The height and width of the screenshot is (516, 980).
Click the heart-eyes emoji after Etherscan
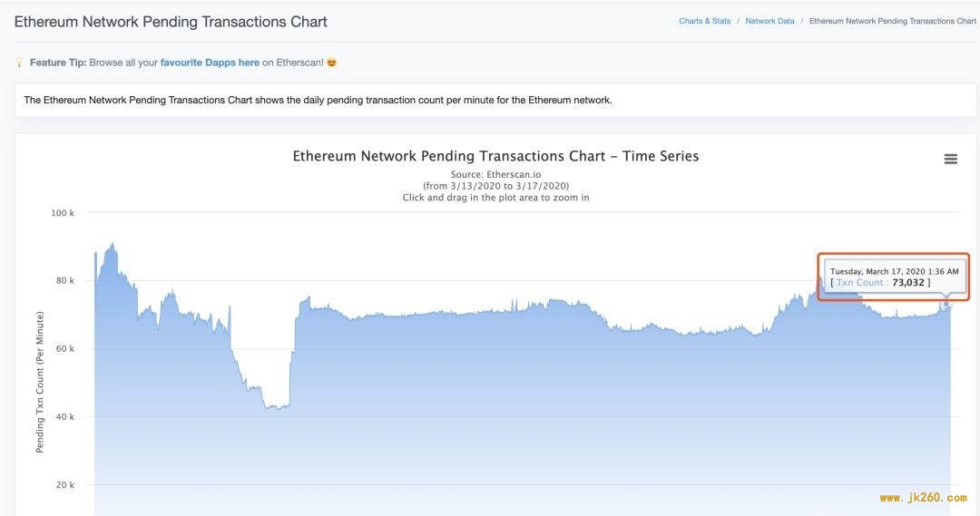point(332,63)
